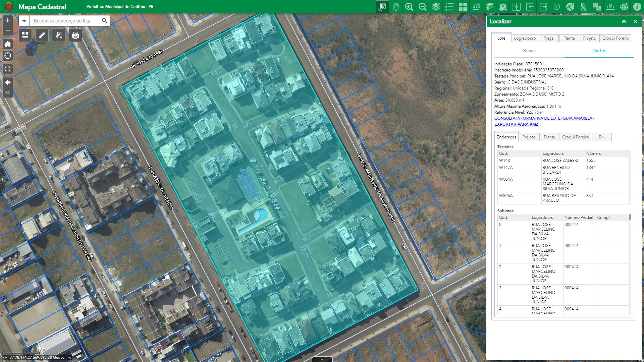Viewport: 644px width, 362px height.
Task: Click the circular target buffer icon
Action: tap(557, 7)
